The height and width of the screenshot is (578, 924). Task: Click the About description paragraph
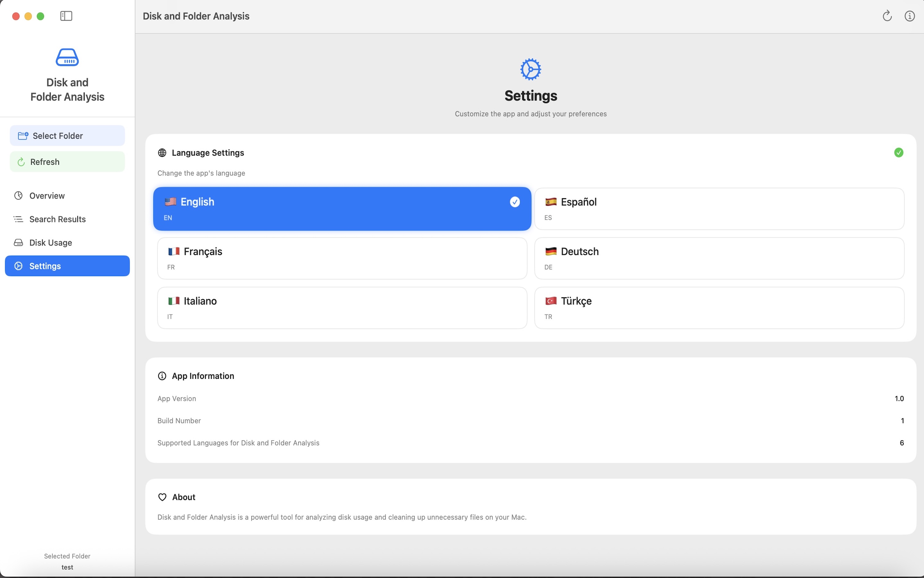point(342,517)
